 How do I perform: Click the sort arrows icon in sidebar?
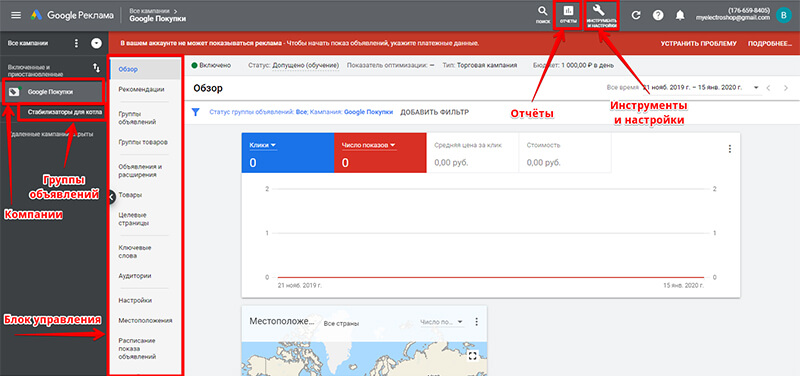96,67
